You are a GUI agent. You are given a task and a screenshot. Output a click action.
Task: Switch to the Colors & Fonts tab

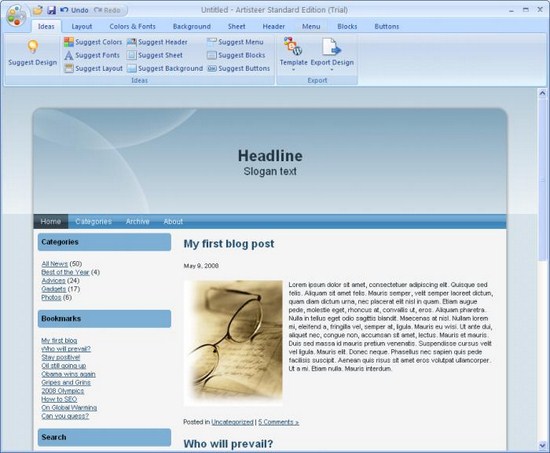click(x=132, y=27)
